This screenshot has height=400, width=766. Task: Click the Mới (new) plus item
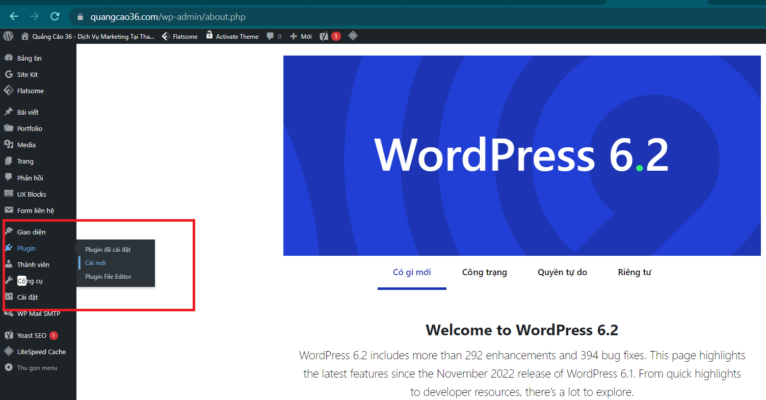301,36
